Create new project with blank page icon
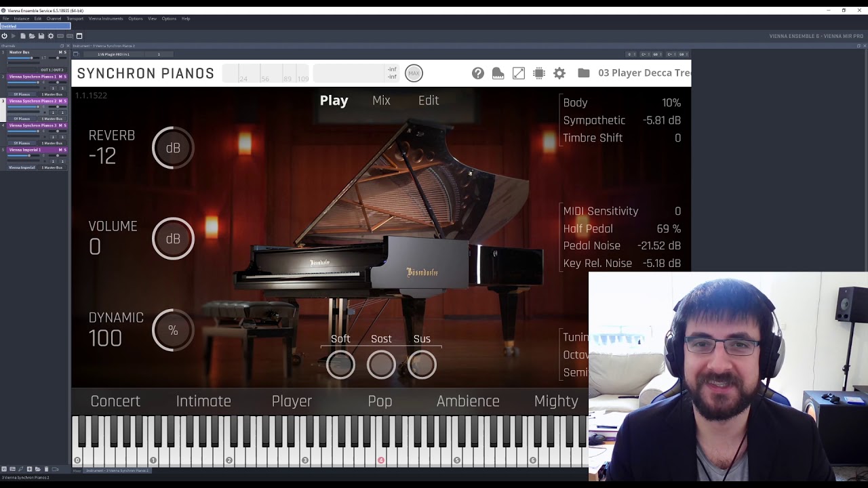 tap(23, 36)
